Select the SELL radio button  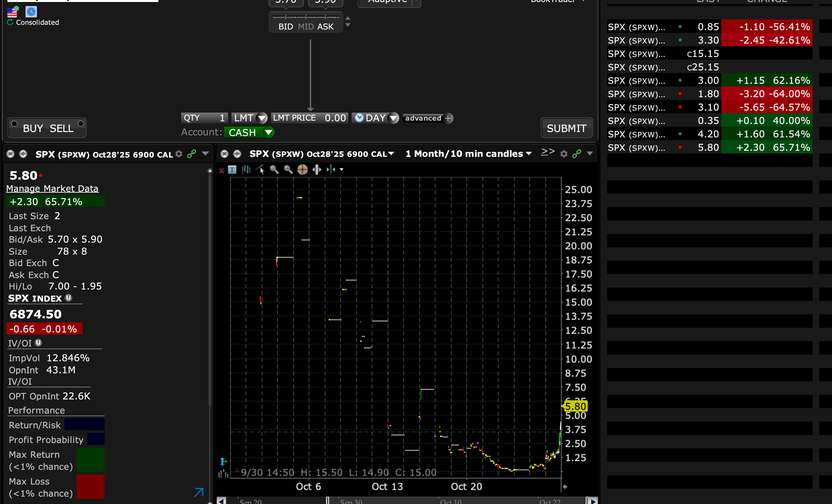click(x=81, y=123)
